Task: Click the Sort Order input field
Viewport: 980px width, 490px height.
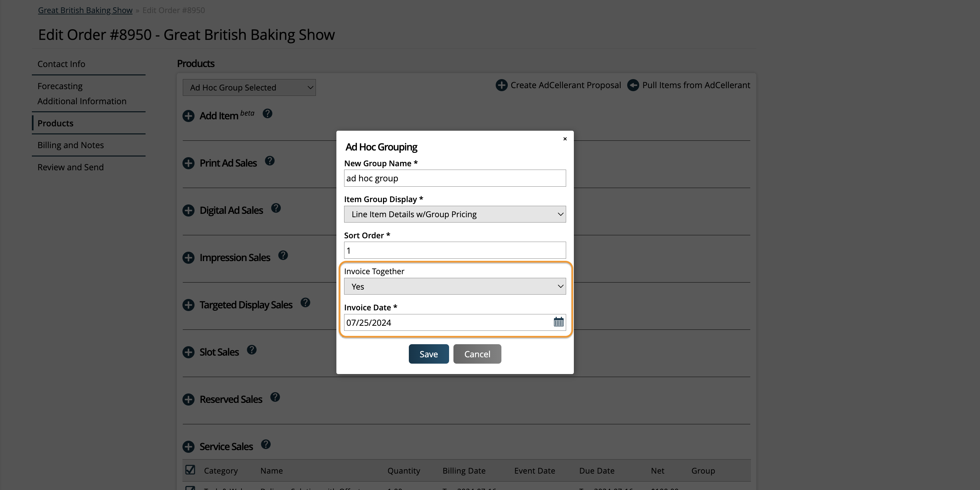Action: point(455,250)
